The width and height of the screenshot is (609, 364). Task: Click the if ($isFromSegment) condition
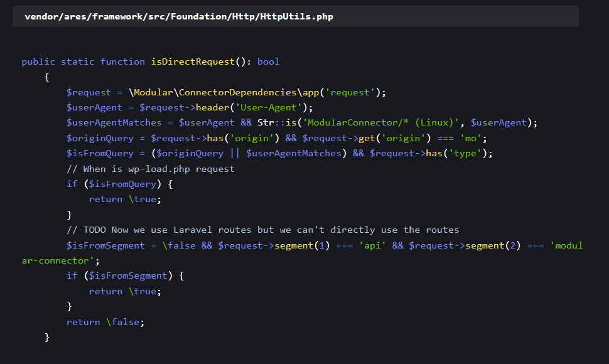coord(125,276)
